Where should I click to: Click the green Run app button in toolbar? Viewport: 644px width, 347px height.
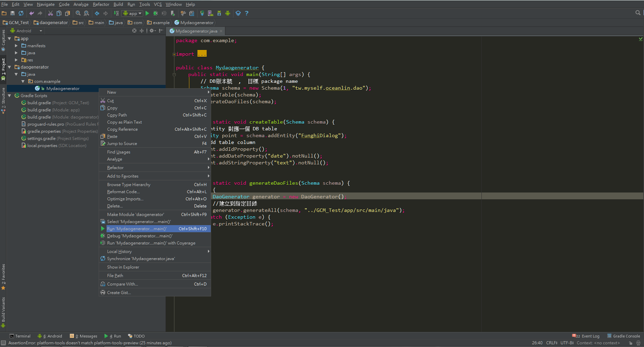click(147, 13)
